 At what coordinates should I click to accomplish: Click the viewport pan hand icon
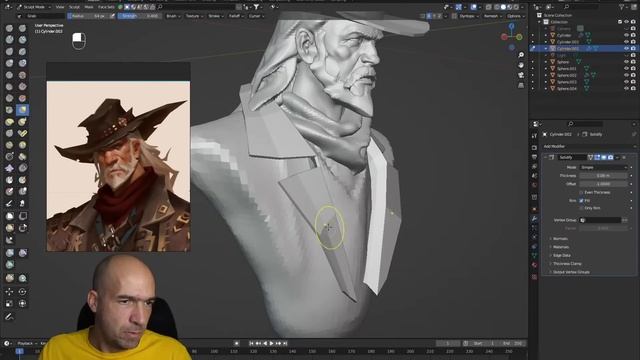pos(521,65)
